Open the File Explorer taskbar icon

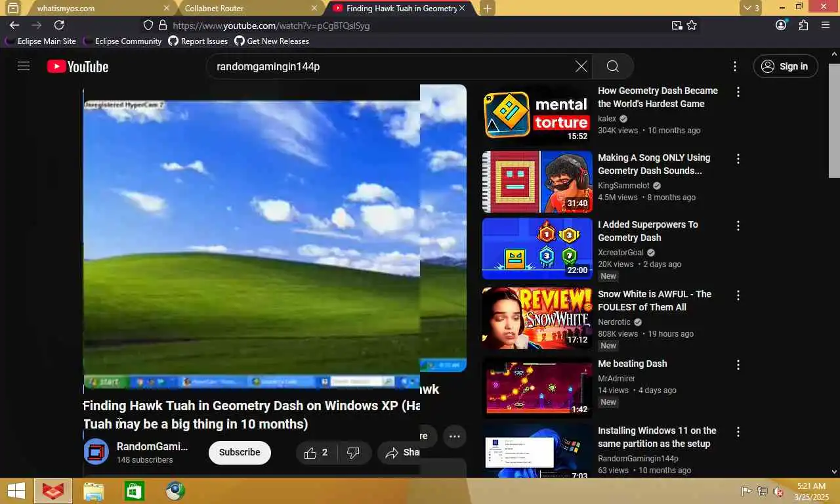94,491
